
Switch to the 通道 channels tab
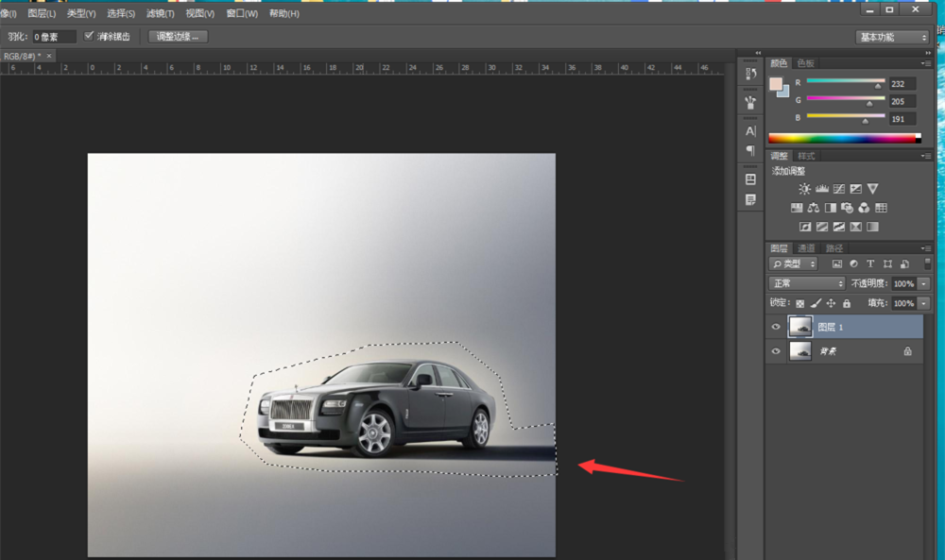(806, 248)
